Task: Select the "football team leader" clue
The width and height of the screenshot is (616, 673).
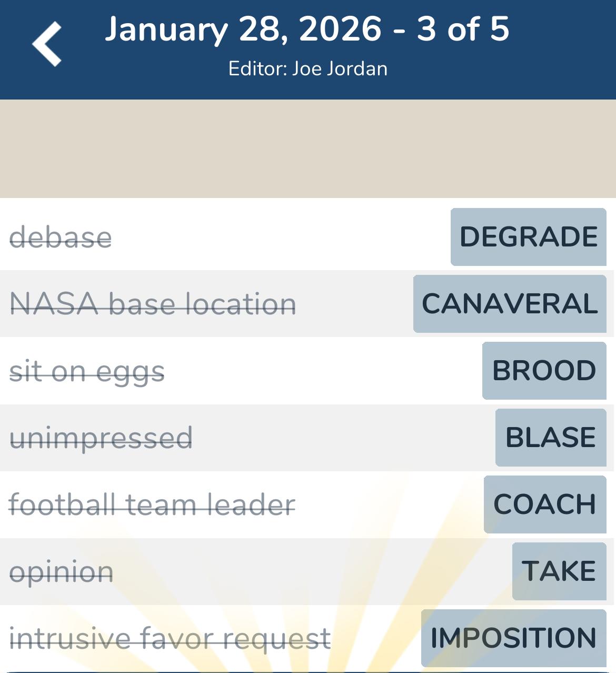Action: pyautogui.click(x=152, y=505)
